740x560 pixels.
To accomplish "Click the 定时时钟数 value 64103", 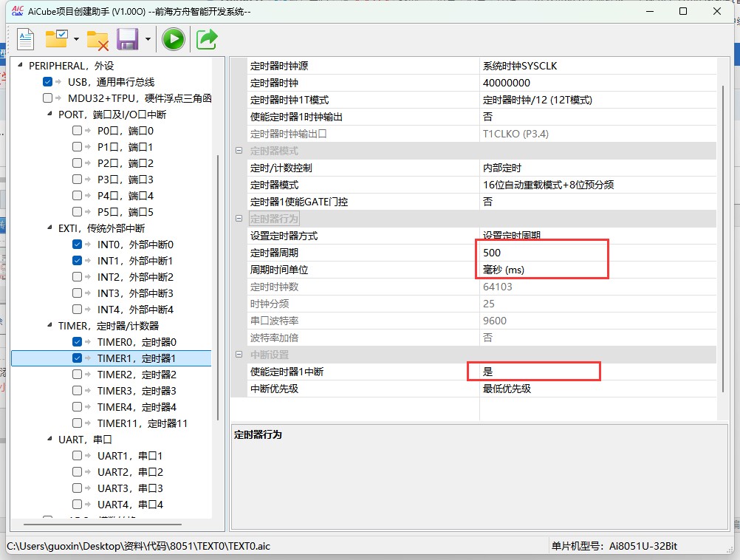I will (598, 287).
